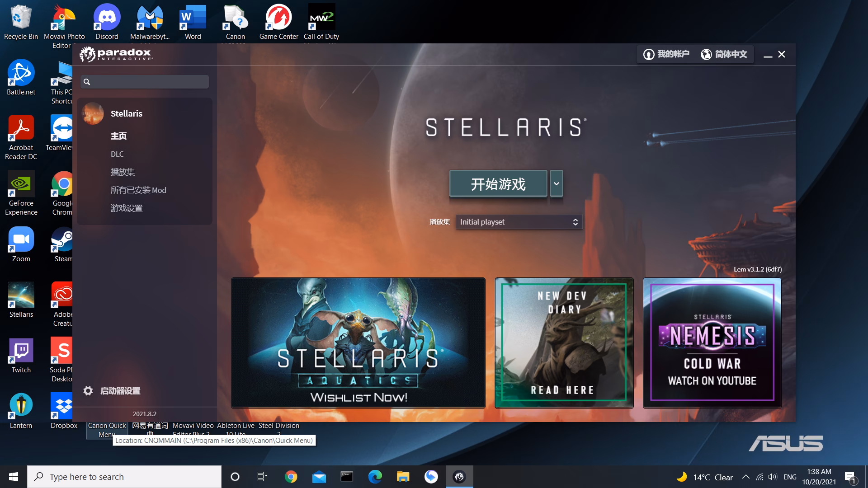Click the Lem v3.1.2 (6df7) version text
Screen dimensions: 868x488
(x=758, y=269)
